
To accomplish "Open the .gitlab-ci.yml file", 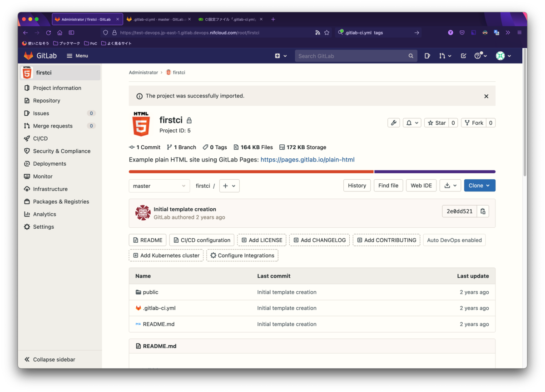I will click(x=159, y=308).
